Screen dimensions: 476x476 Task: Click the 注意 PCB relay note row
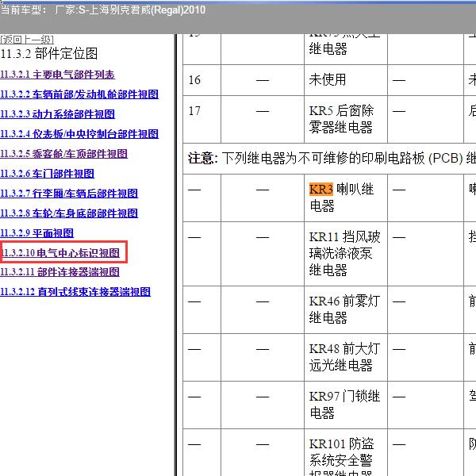329,159
